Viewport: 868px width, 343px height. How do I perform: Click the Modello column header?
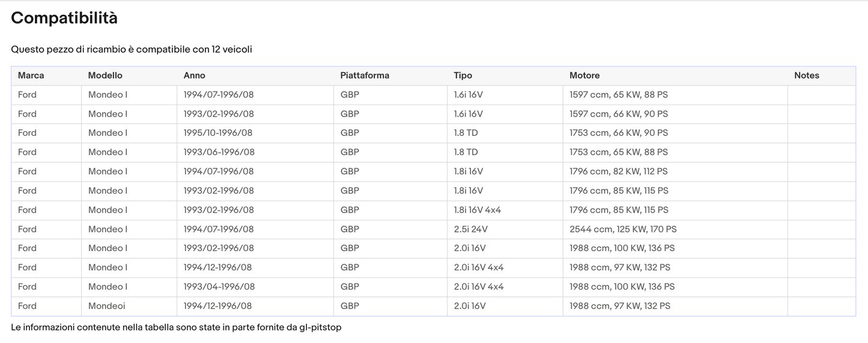click(x=105, y=76)
